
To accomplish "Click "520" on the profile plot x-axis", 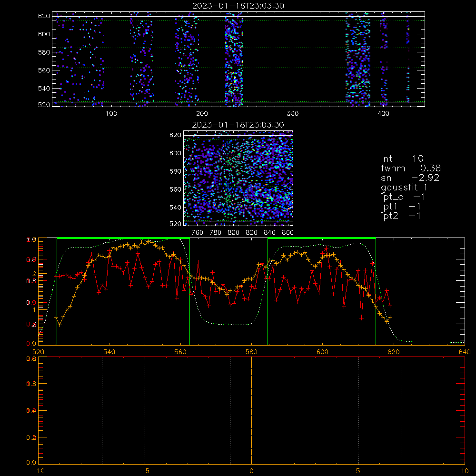I will (39, 352).
